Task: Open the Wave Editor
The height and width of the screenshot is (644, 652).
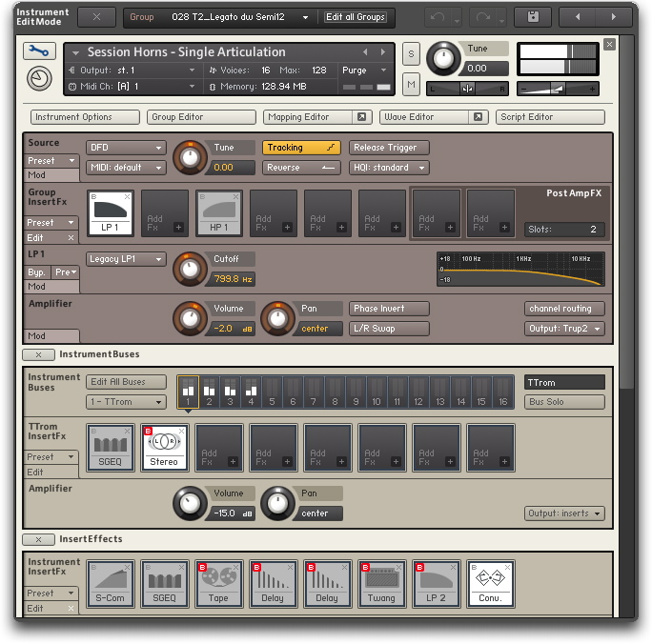Action: [x=424, y=117]
